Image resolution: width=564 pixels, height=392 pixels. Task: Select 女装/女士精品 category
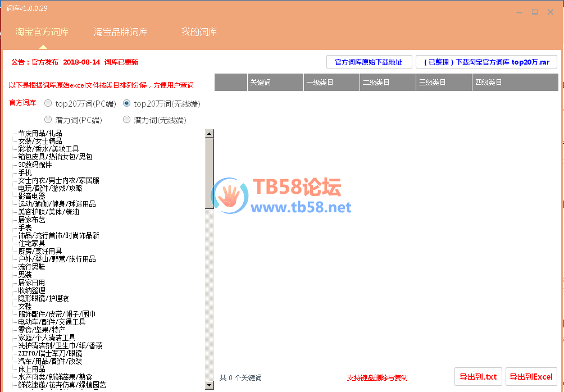(40, 141)
